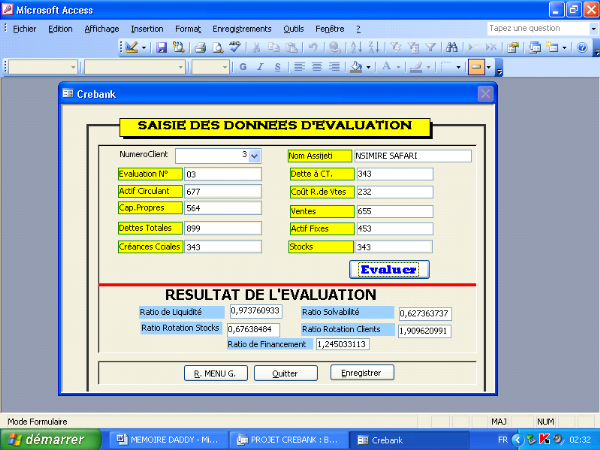Toggle the Italic (I) formatting button
Image resolution: width=600 pixels, height=450 pixels.
(260, 67)
